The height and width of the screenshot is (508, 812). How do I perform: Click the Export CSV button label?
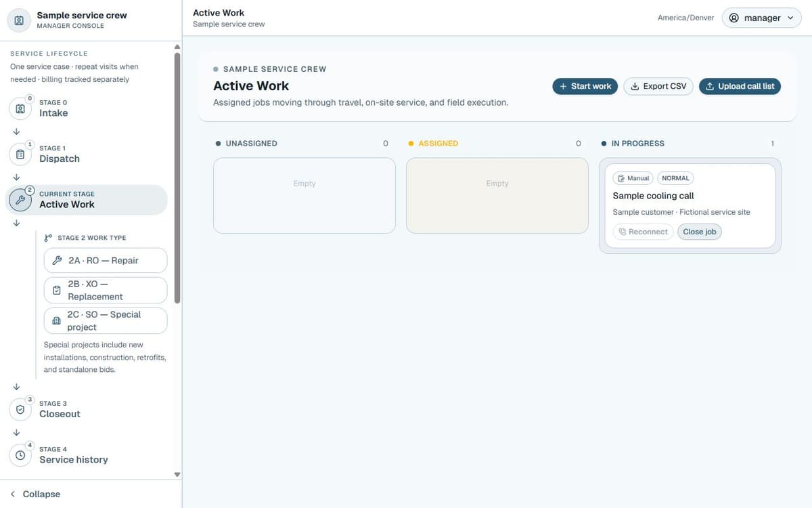tap(664, 87)
